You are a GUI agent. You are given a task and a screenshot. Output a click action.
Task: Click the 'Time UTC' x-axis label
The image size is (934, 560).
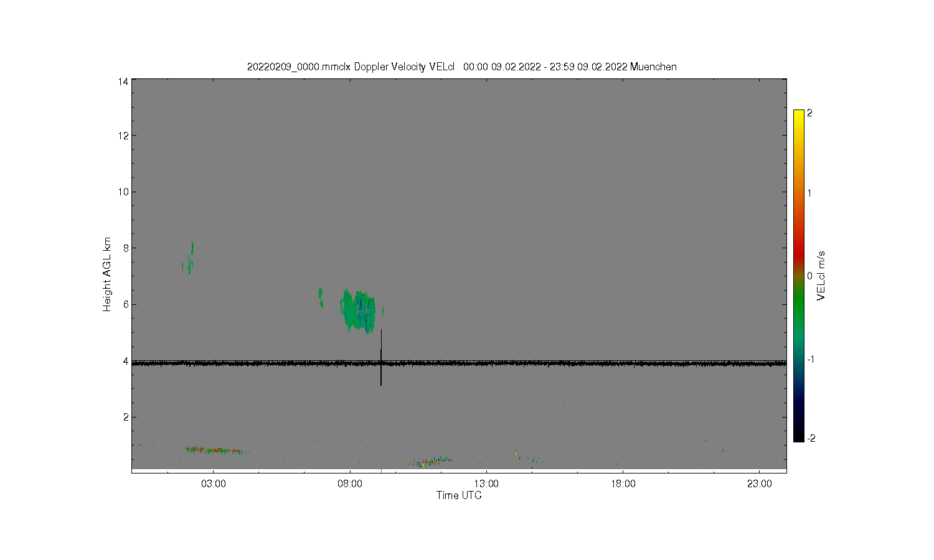(459, 495)
